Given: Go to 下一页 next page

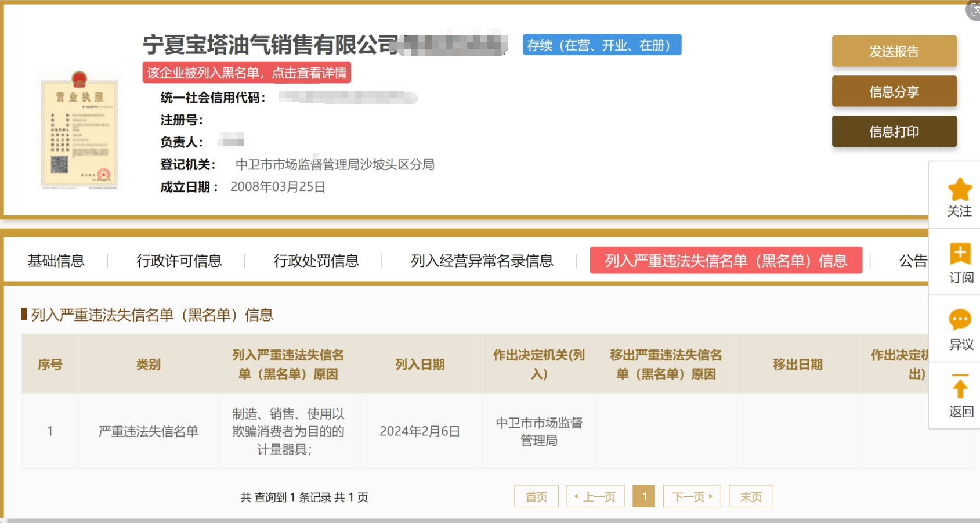Looking at the screenshot, I should pos(692,496).
